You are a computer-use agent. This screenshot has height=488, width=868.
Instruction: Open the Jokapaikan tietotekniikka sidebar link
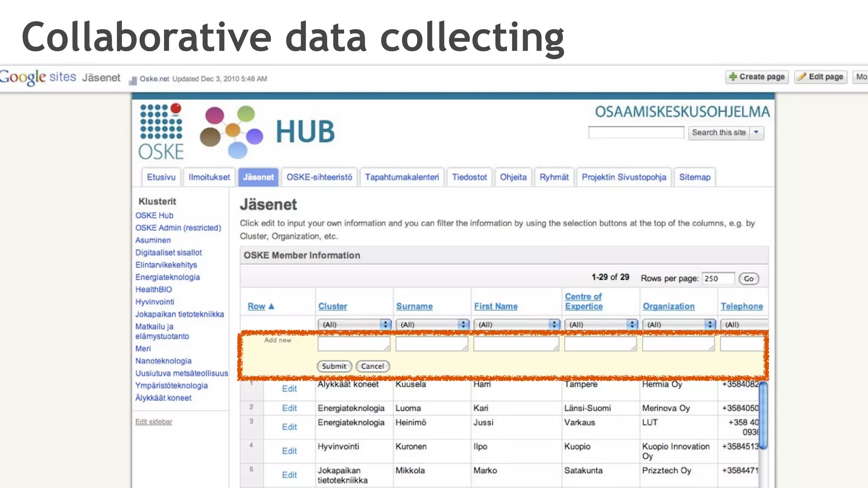179,314
